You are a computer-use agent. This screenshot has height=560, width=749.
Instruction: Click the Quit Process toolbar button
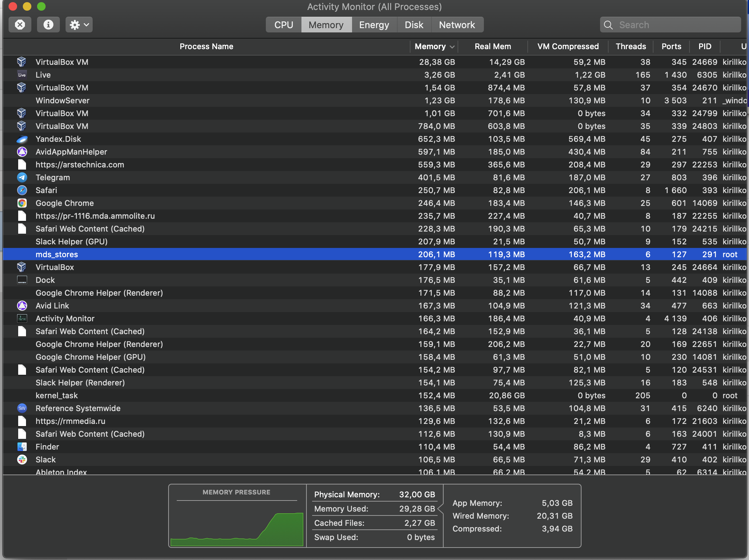[20, 25]
